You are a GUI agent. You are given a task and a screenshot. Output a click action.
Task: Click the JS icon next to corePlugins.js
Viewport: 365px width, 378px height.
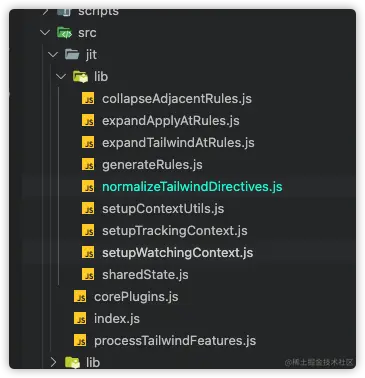point(80,297)
